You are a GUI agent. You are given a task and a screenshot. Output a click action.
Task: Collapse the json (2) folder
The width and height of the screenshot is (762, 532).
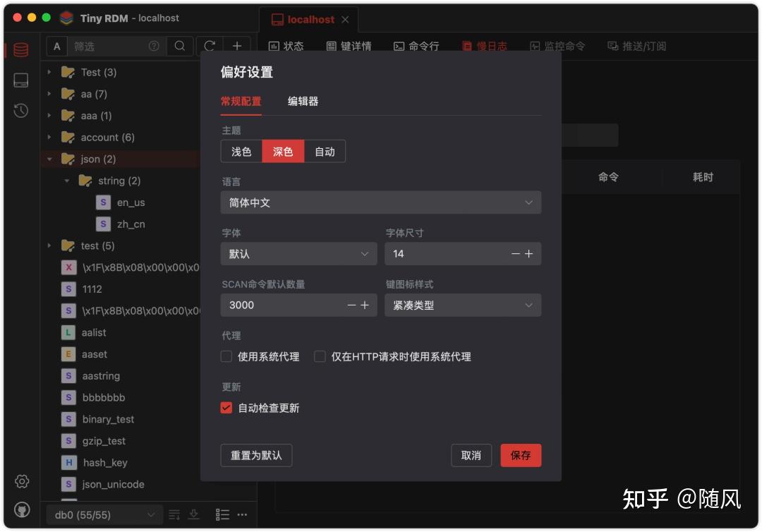pos(51,159)
